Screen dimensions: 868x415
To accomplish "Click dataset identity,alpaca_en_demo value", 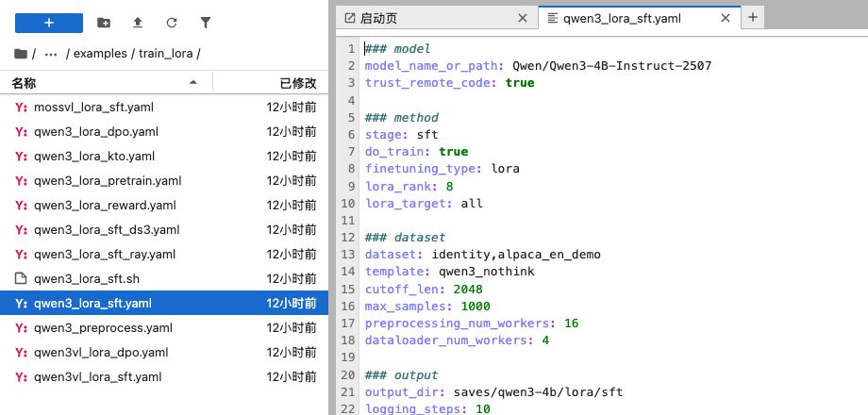I will pyautogui.click(x=516, y=255).
